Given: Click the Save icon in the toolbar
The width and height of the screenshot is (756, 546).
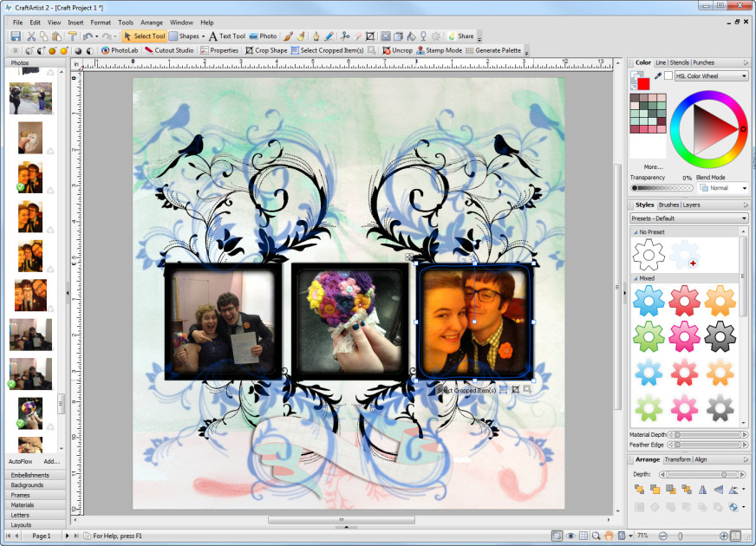Looking at the screenshot, I should 15,36.
